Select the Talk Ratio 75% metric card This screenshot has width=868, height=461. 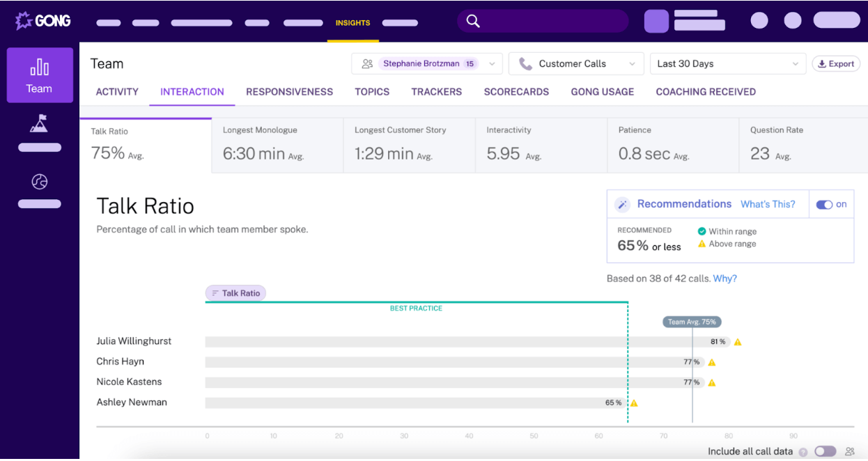(x=146, y=145)
